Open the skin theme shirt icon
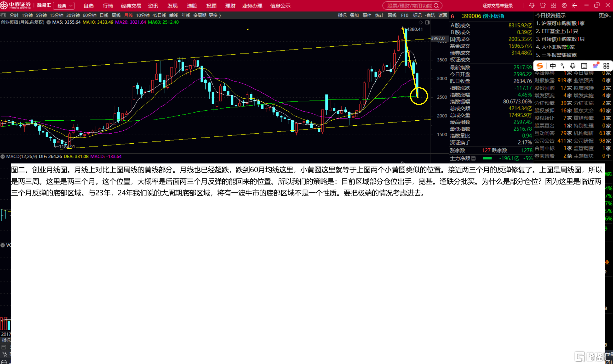 tap(543, 6)
